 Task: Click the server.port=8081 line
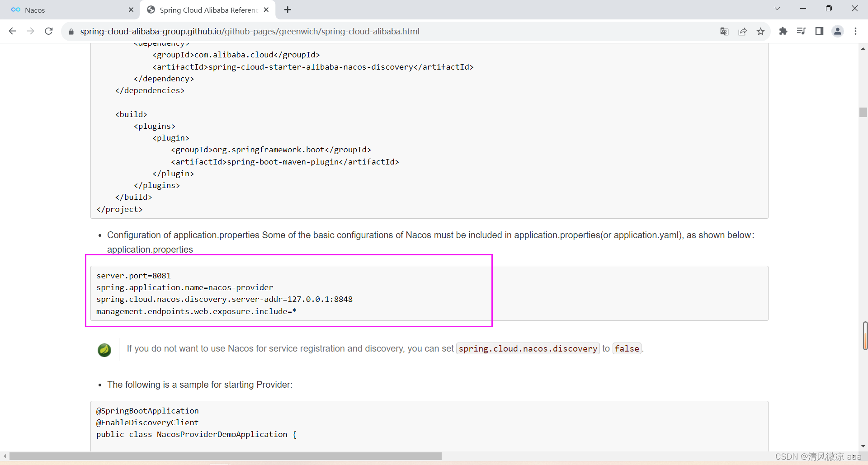click(x=133, y=276)
